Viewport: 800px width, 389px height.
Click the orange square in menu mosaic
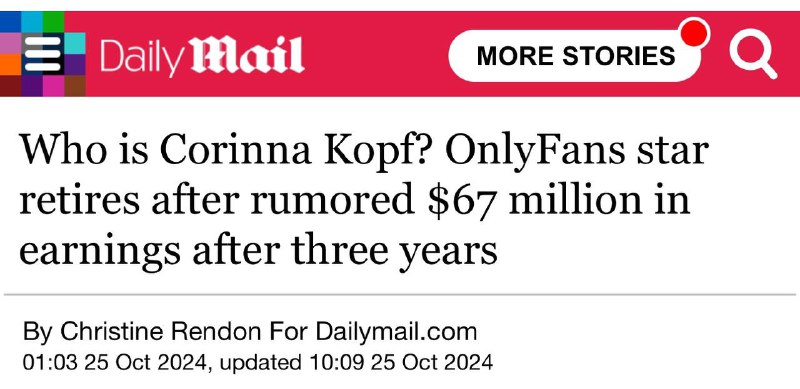(x=11, y=64)
